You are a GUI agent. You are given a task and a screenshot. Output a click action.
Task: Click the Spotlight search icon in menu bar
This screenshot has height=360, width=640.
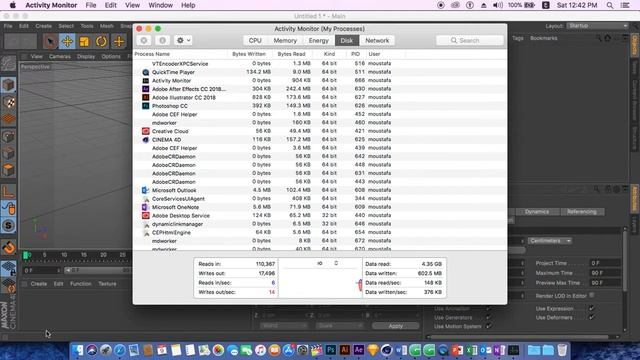[610, 5]
